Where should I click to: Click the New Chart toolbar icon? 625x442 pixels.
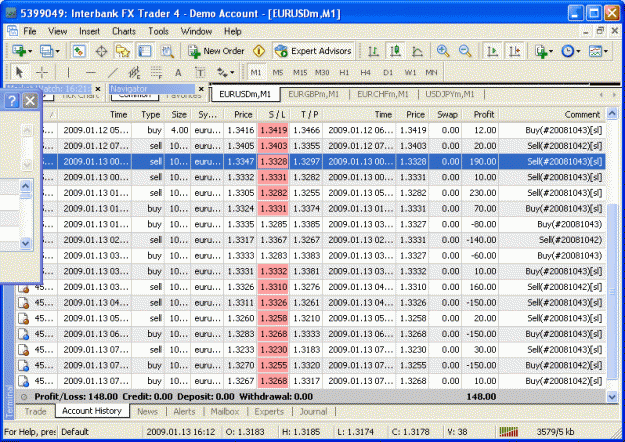19,51
